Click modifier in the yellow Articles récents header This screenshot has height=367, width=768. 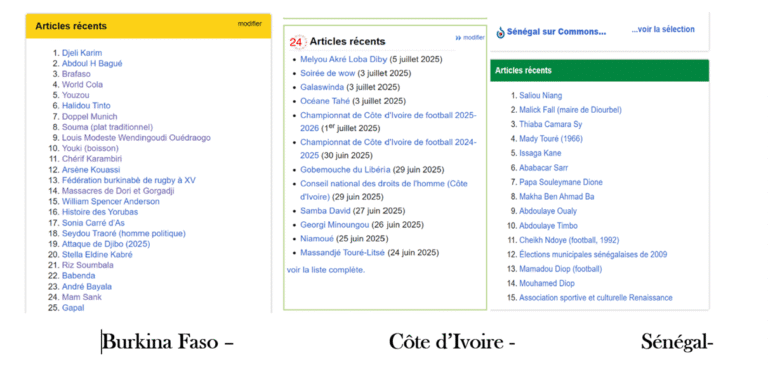click(250, 24)
